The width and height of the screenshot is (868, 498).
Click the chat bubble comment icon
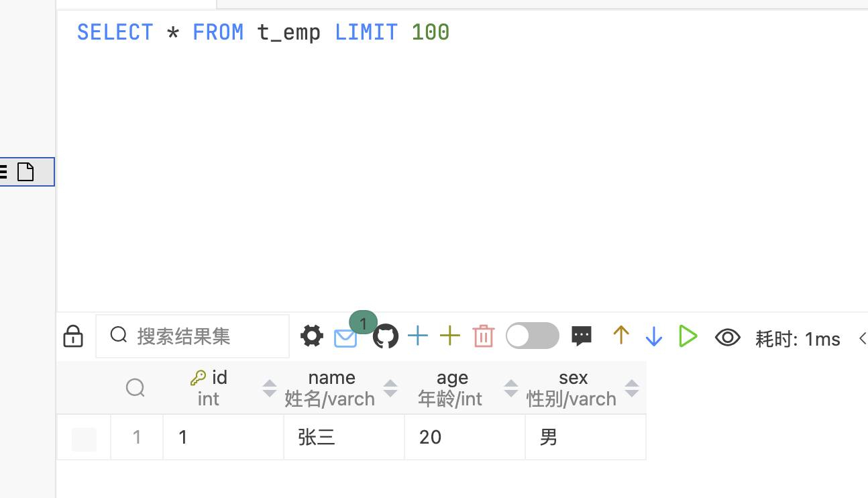click(582, 336)
